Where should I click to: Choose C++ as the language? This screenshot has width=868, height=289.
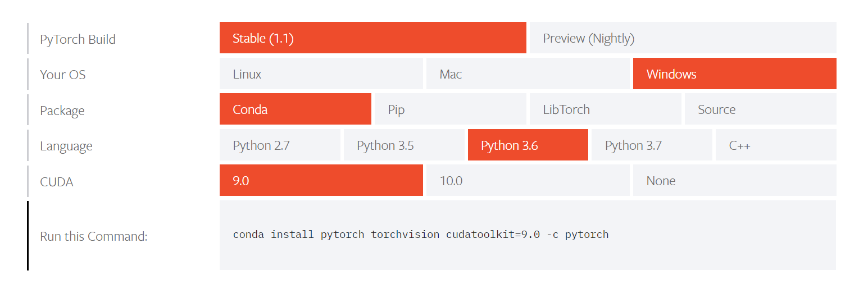[x=775, y=145]
